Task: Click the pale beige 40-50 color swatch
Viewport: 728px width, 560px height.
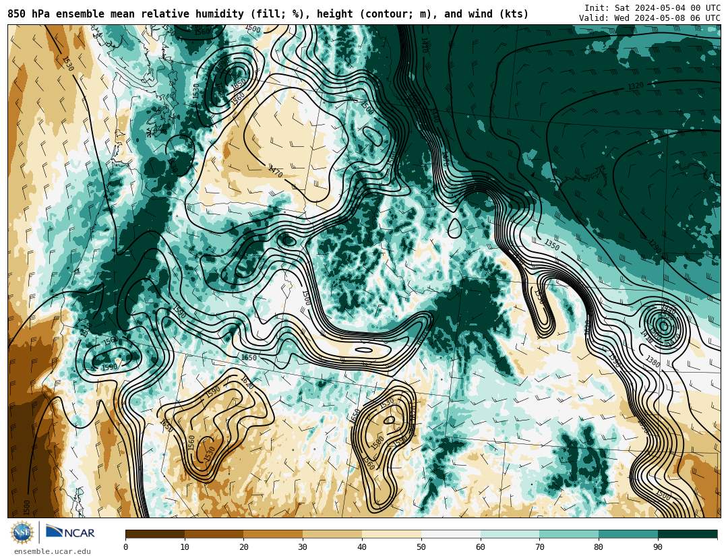Action: [392, 534]
